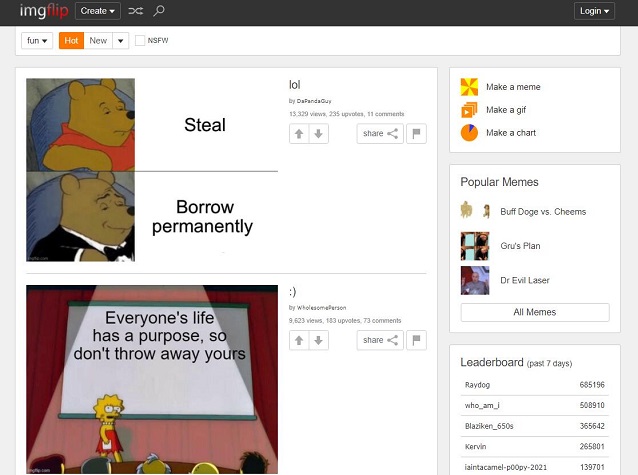Upvote the 'lol' meme
Screen dimensions: 638x475
[x=299, y=134]
